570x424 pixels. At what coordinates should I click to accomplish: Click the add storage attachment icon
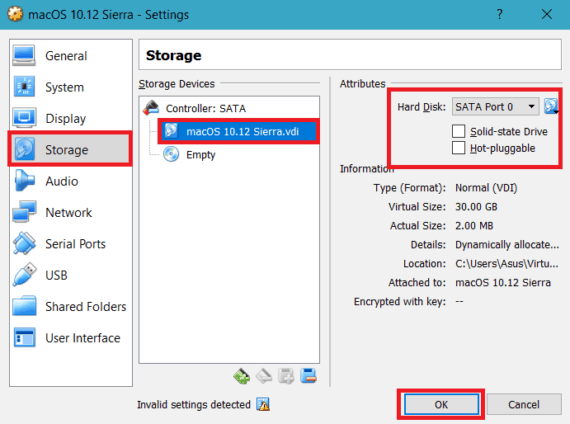pos(286,376)
